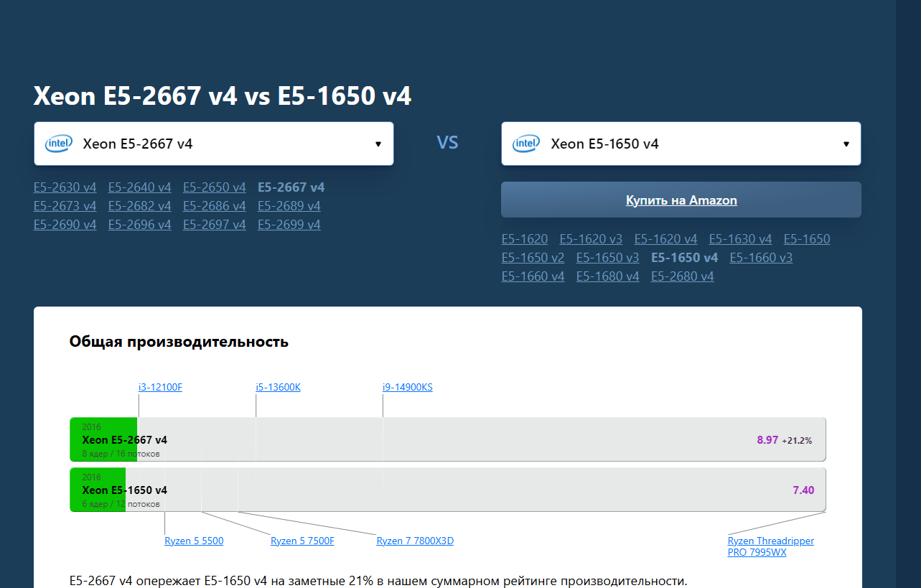Open the i5-13600K benchmark marker link
The height and width of the screenshot is (588, 921).
click(x=278, y=388)
